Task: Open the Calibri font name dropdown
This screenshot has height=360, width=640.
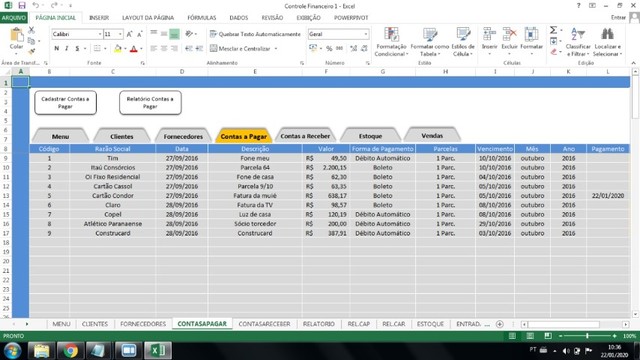Action: pyautogui.click(x=100, y=34)
